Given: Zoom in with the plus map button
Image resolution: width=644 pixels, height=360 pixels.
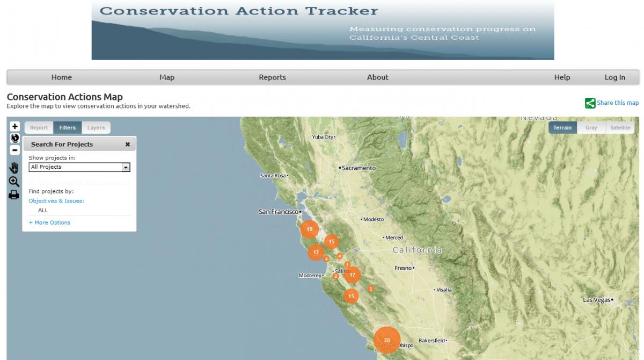Looking at the screenshot, I should [x=14, y=126].
